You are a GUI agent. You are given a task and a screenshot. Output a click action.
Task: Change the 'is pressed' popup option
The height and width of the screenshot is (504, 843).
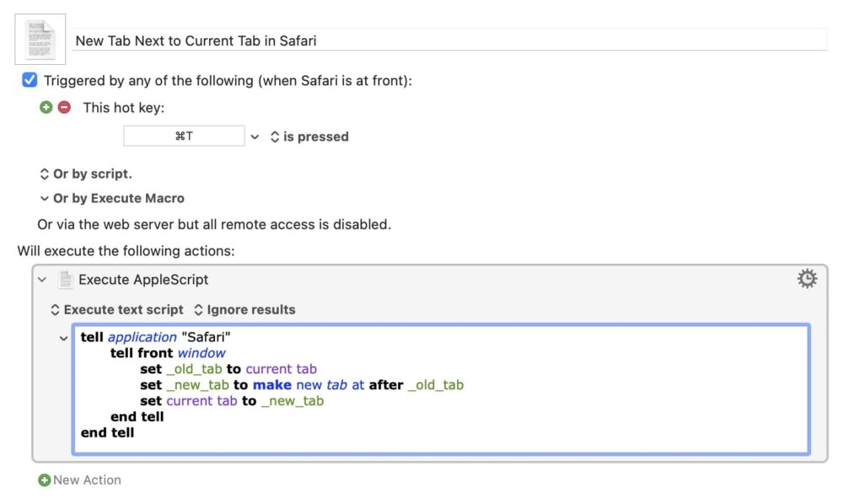tap(309, 137)
